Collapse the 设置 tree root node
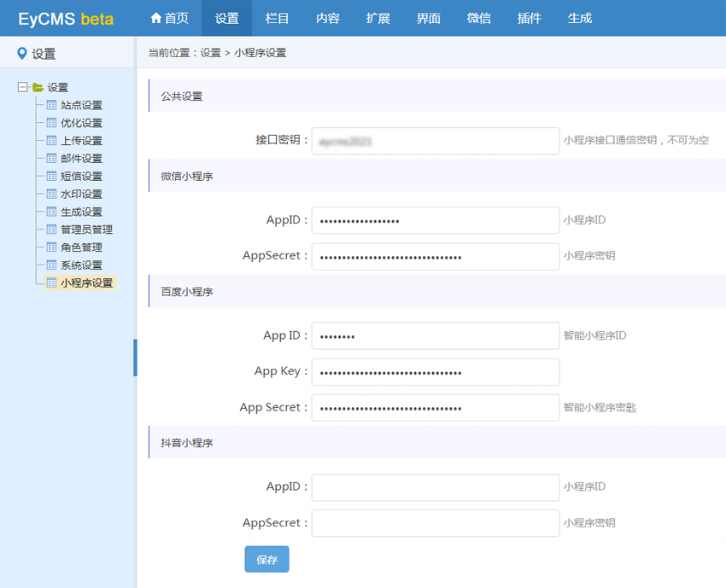This screenshot has width=726, height=588. 22,87
